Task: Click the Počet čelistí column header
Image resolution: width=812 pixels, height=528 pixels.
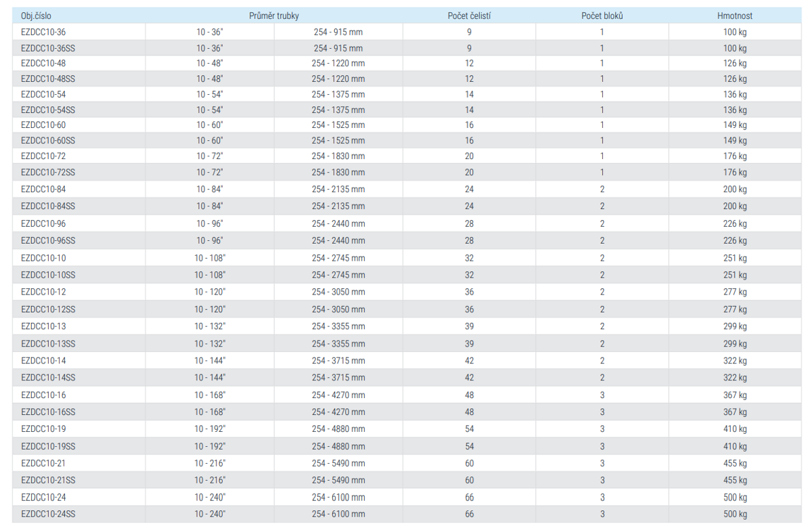Action: (469, 16)
